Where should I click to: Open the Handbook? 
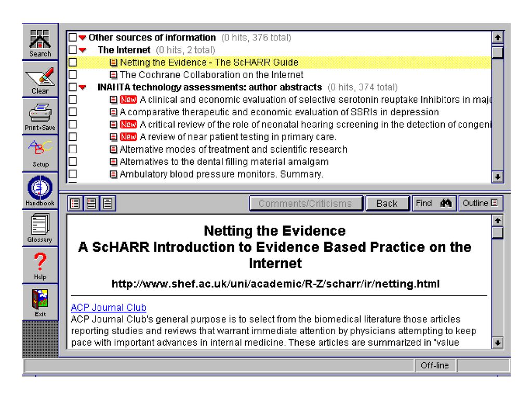(40, 191)
